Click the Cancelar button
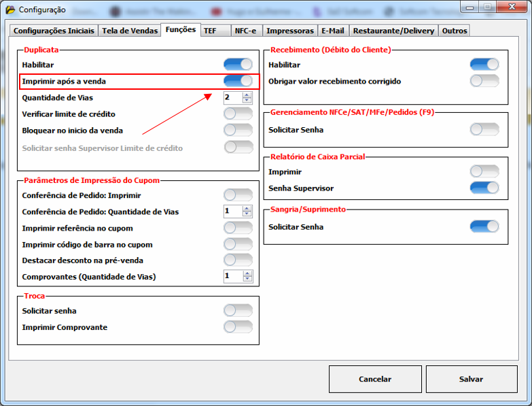This screenshot has height=406, width=532. pos(375,379)
